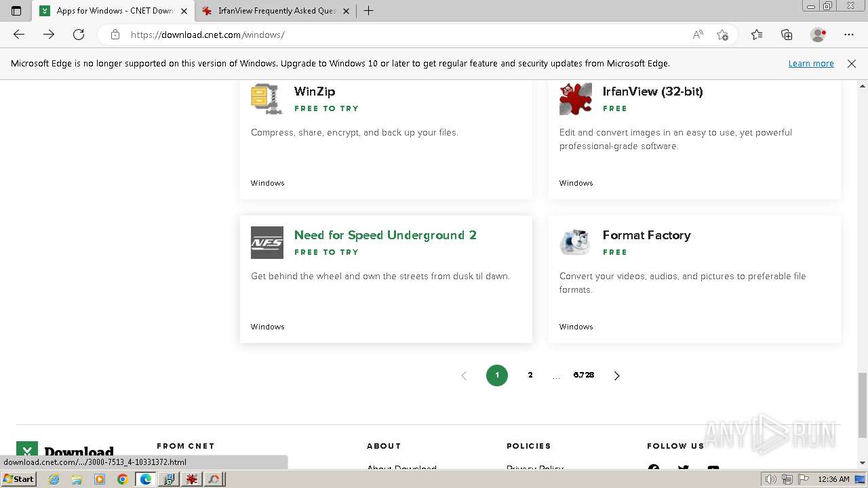Click scrollbar up arrow
This screenshot has width=868, height=488.
863,86
